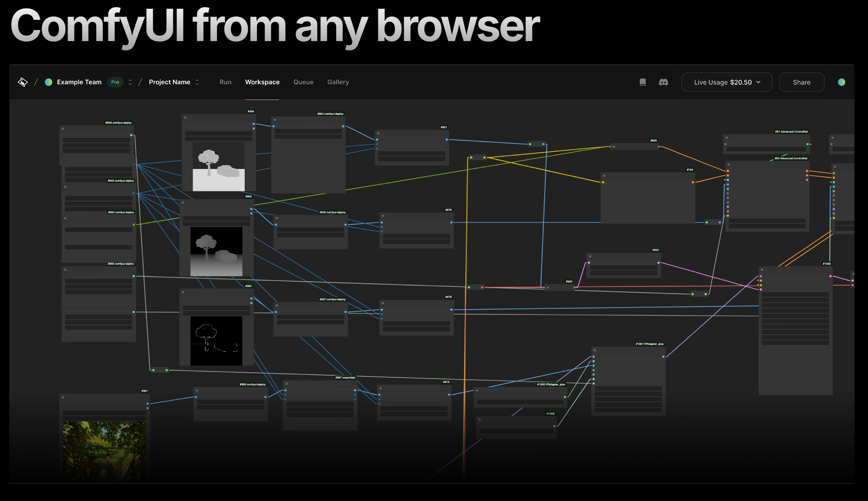Click green output port of node #1005 IPAdapter_plus
Screen dimensions: 868x501
pyautogui.click(x=565, y=397)
